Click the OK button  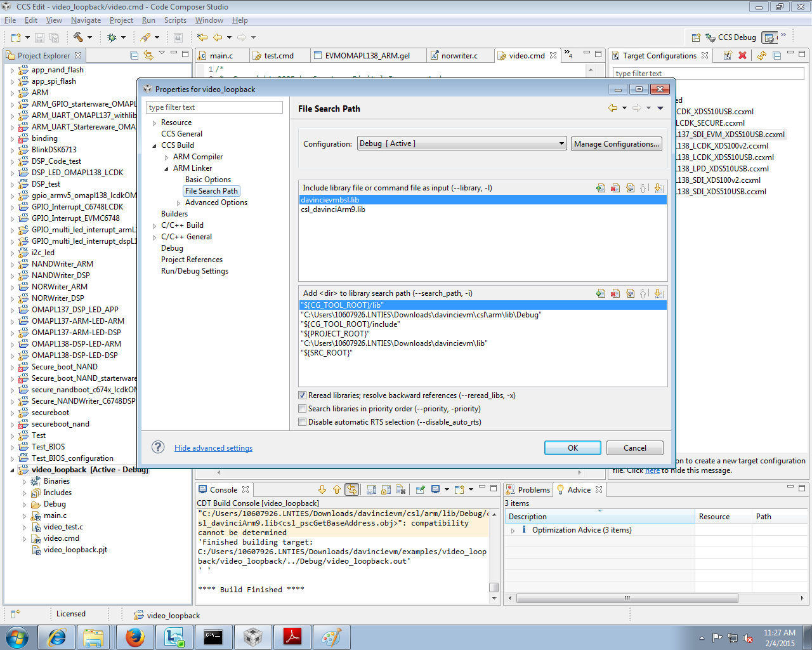[572, 448]
